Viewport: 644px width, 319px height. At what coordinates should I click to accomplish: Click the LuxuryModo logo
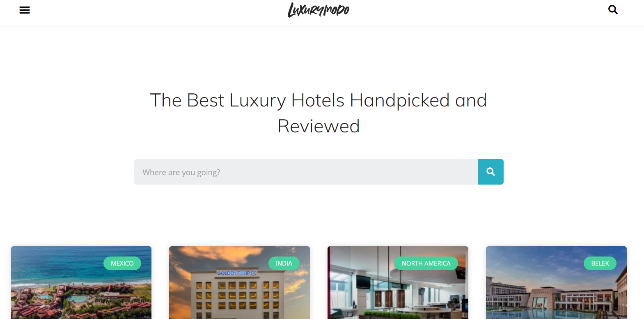pos(319,10)
